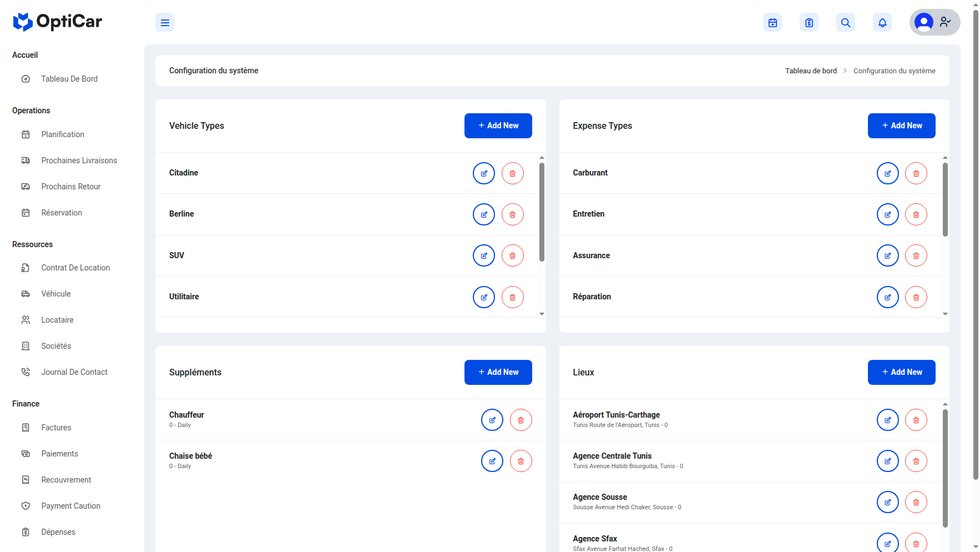Screen dimensions: 980x552
Task: Delete the Réparation expense type
Action: tap(916, 297)
